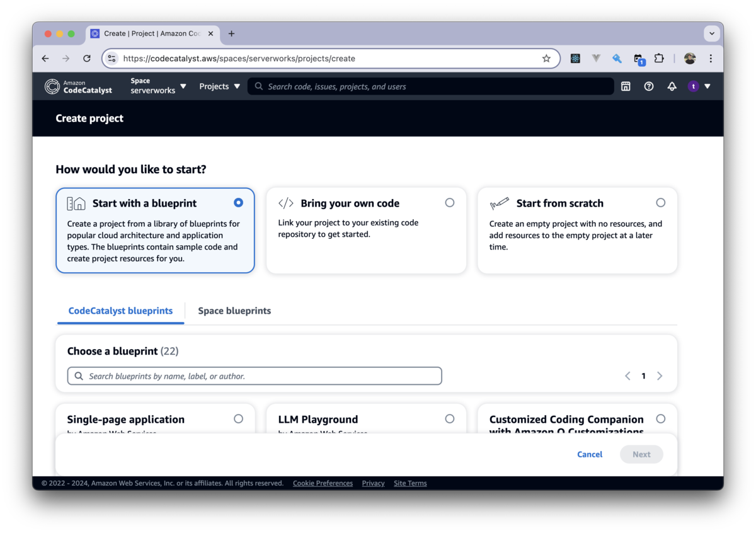The image size is (756, 533).
Task: Click the Amazon CodeCatalyst logo
Action: 78,86
